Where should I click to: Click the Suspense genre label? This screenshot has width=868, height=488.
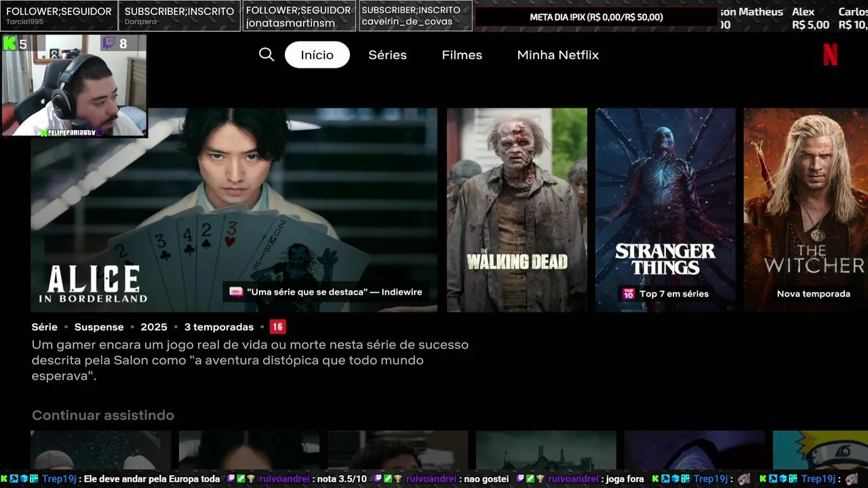point(99,327)
